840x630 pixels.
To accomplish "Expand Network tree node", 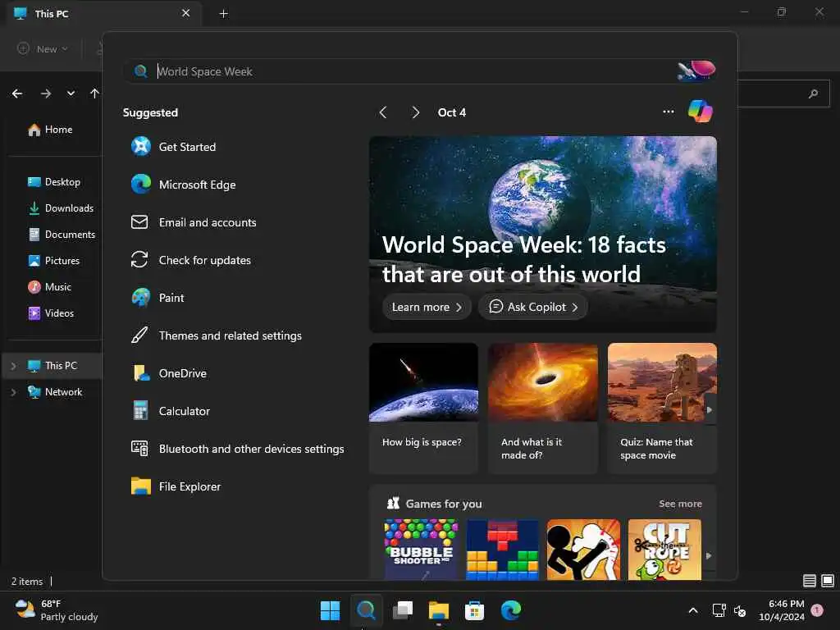I will (13, 392).
